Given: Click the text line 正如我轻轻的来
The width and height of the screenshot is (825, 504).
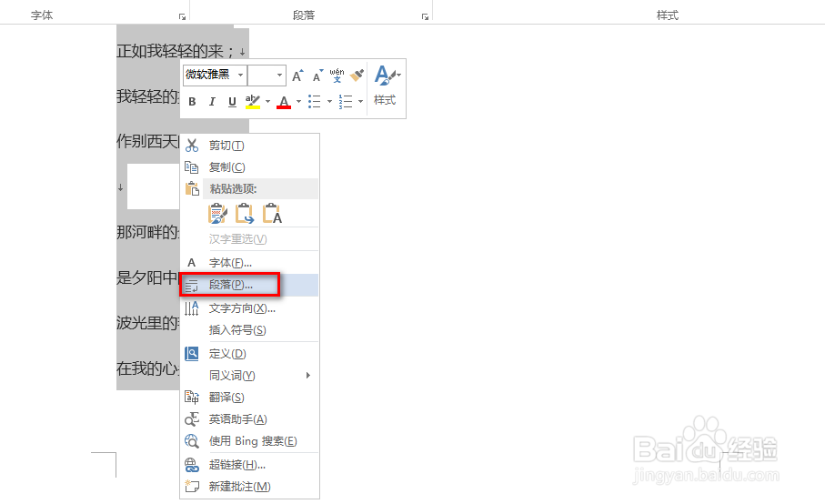Looking at the screenshot, I should click(176, 51).
